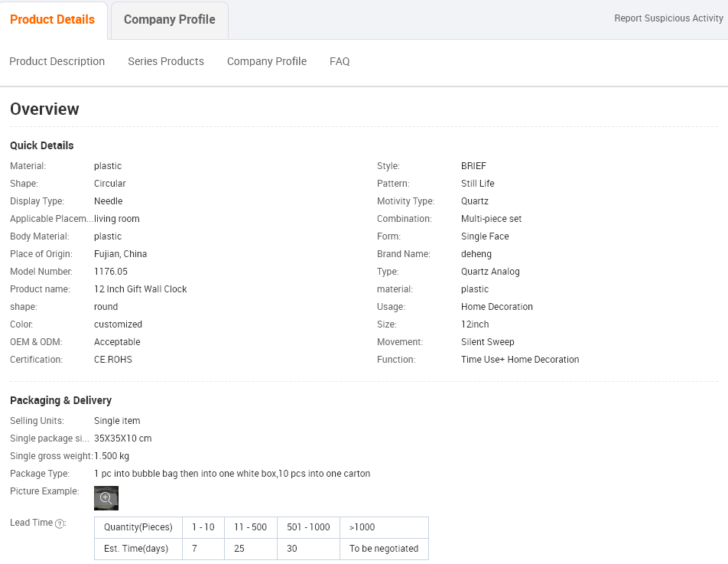Screen dimensions: 728x564
Task: Click the truncated Single package si... label
Action: click(50, 438)
